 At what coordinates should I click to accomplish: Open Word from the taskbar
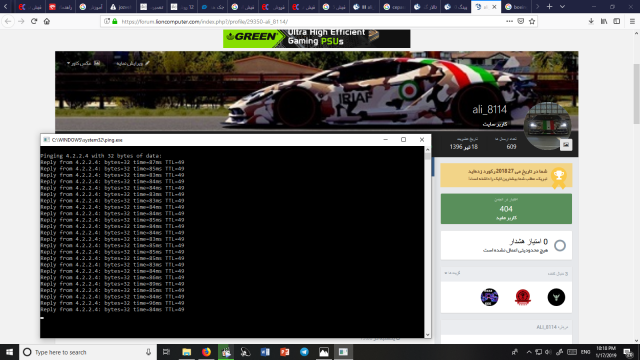265,352
